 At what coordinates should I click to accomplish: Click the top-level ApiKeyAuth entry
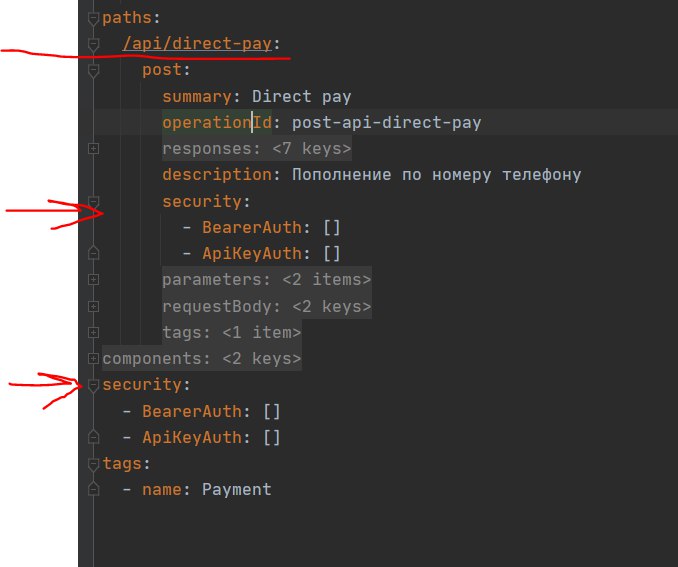click(192, 437)
